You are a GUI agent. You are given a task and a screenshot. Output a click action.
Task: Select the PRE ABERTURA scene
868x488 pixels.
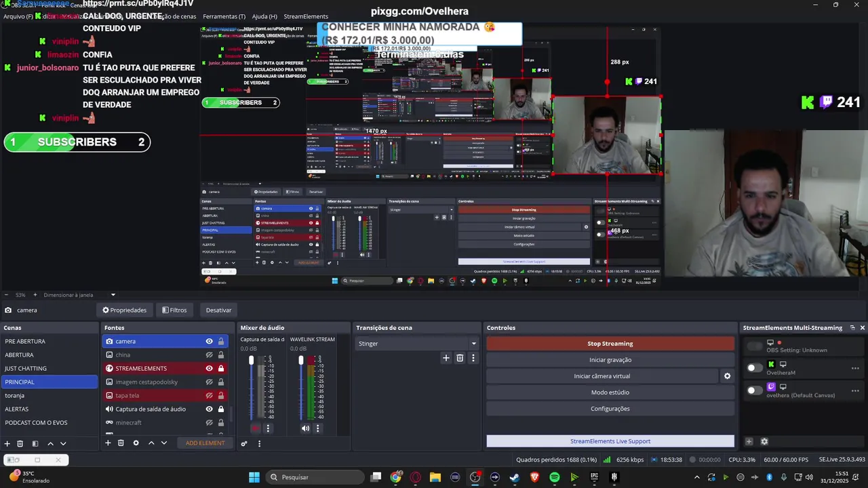point(49,341)
